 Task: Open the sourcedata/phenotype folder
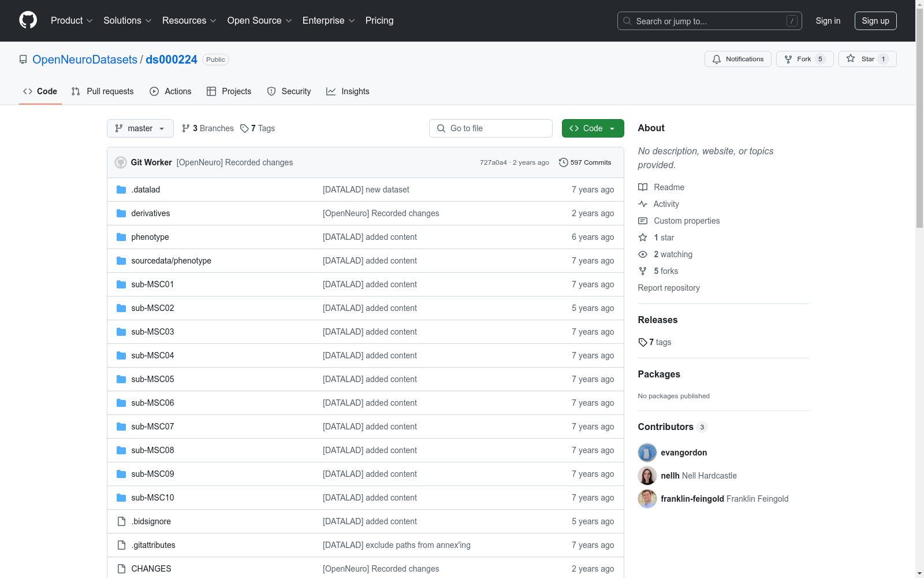(x=171, y=261)
